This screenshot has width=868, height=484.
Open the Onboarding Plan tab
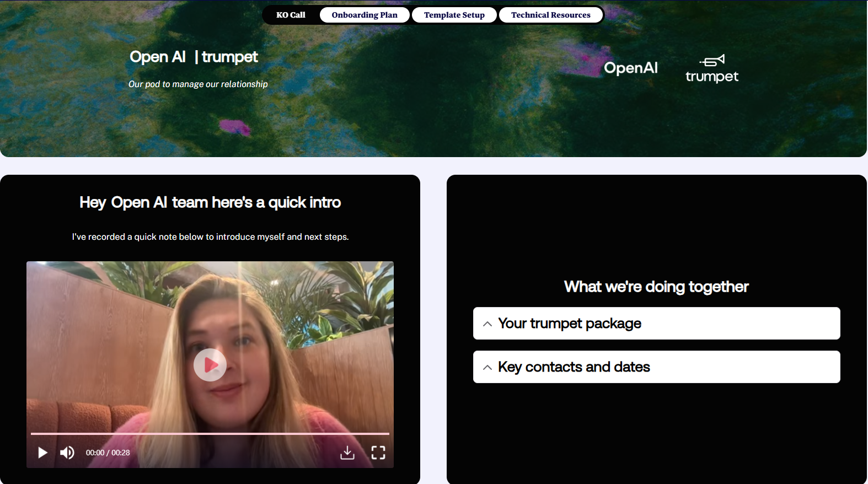pos(365,15)
